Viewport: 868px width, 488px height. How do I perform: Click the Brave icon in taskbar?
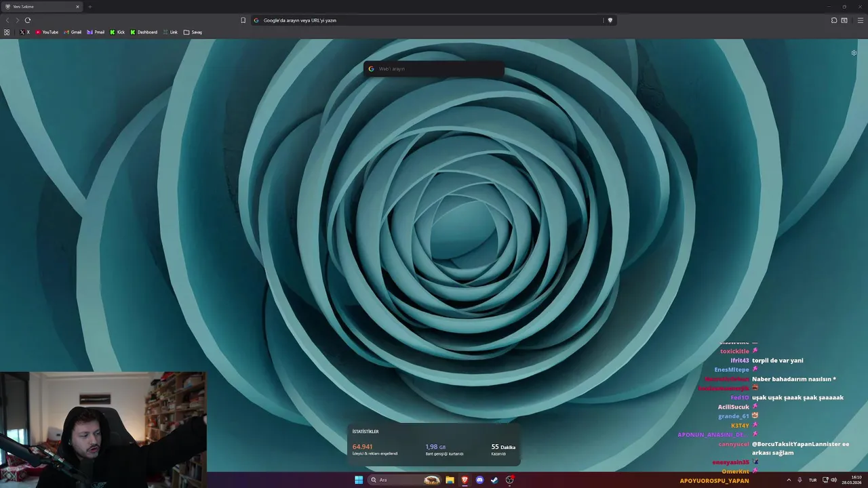[465, 480]
